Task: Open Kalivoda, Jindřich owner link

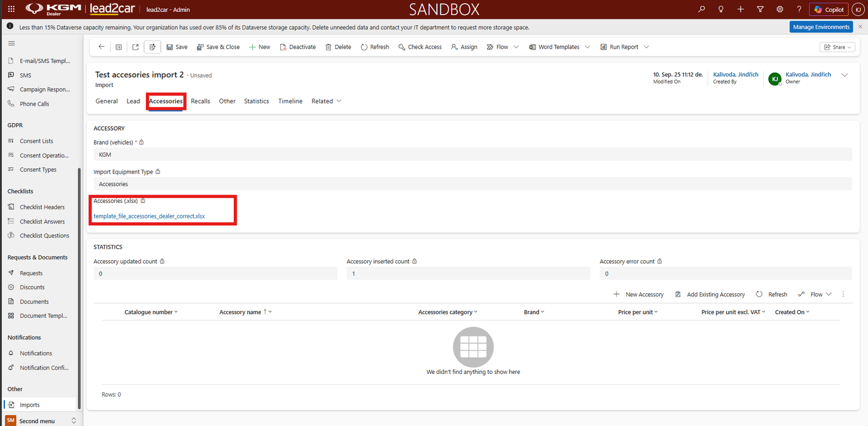Action: (x=808, y=75)
